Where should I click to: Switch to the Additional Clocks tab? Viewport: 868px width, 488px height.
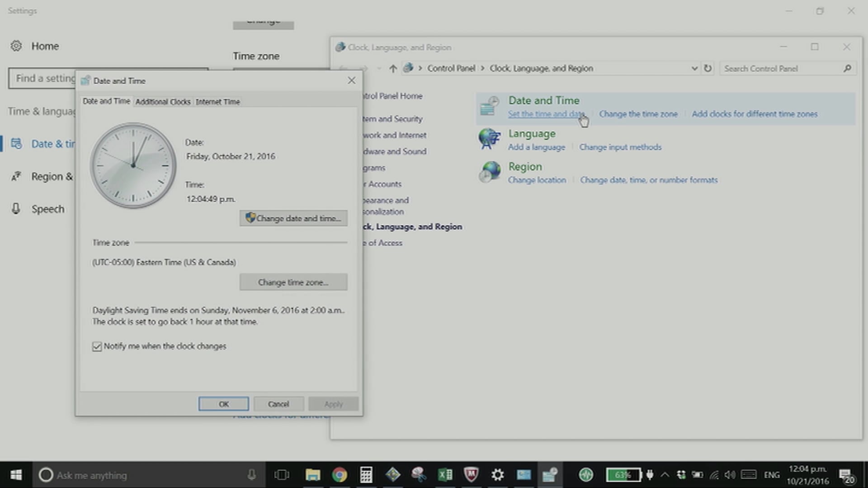pyautogui.click(x=163, y=101)
